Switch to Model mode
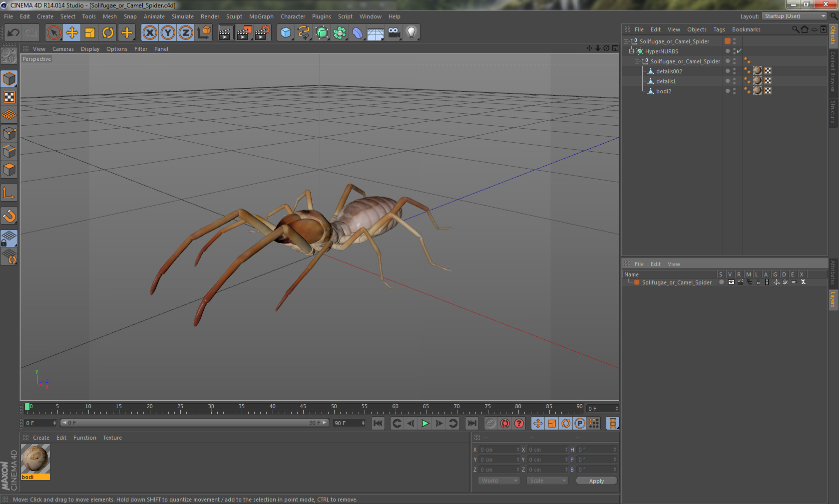Viewport: 839px width, 504px height. point(9,79)
